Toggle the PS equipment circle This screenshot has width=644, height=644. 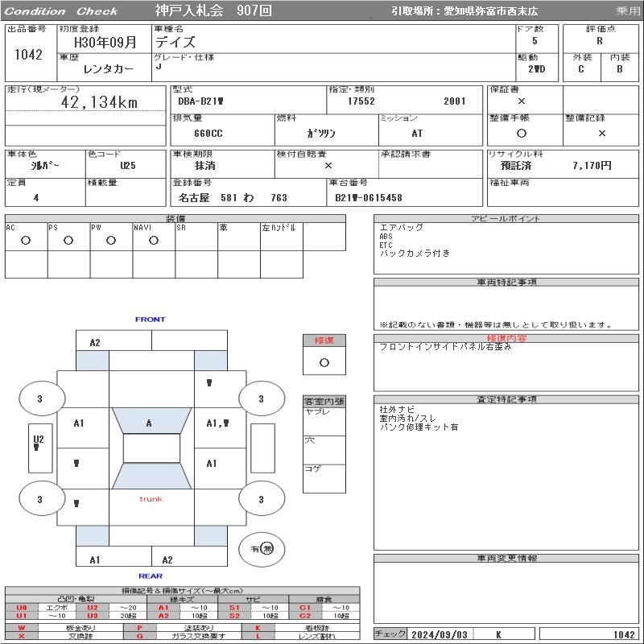tap(68, 240)
